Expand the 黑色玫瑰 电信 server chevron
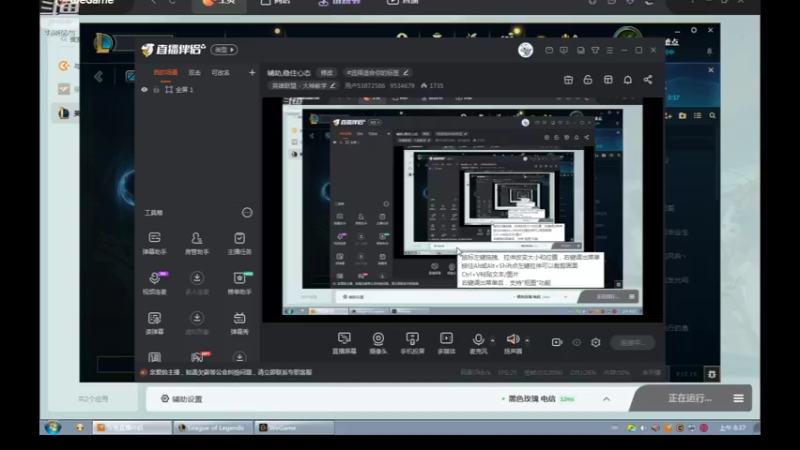Image resolution: width=800 pixels, height=450 pixels. point(606,399)
